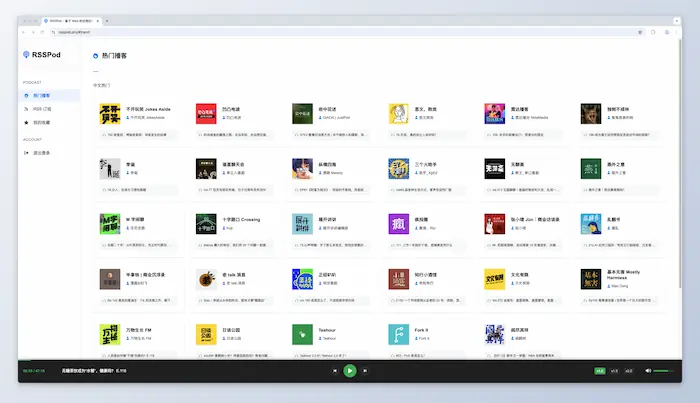Adjust the green volume slider

pyautogui.click(x=663, y=371)
